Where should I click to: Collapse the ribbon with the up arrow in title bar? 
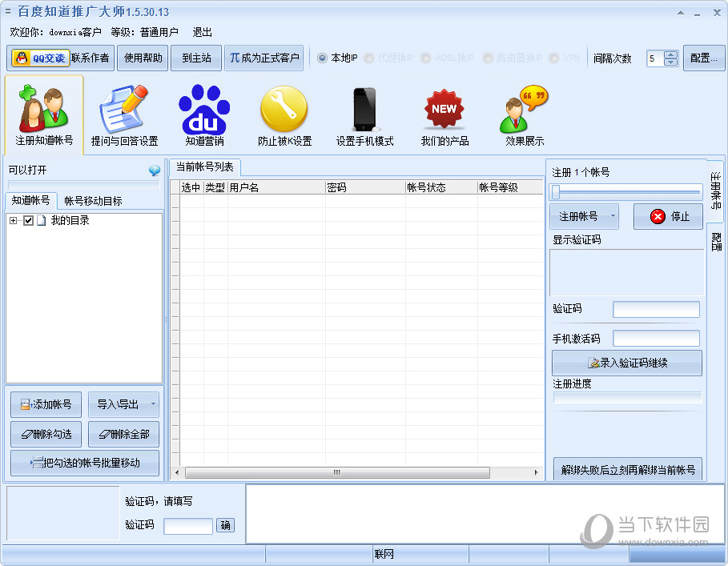(x=681, y=13)
